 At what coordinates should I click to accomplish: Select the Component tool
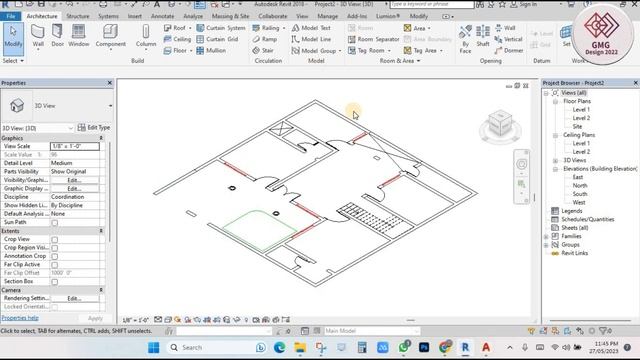pyautogui.click(x=111, y=36)
